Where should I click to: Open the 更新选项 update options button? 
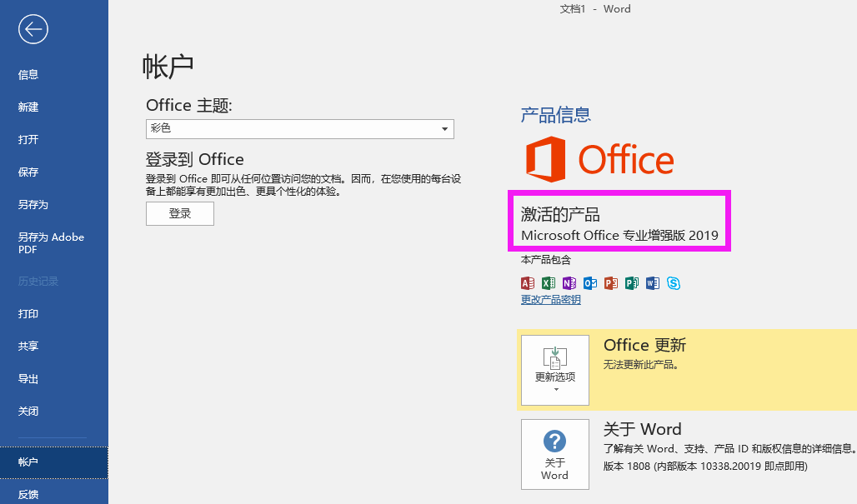554,370
